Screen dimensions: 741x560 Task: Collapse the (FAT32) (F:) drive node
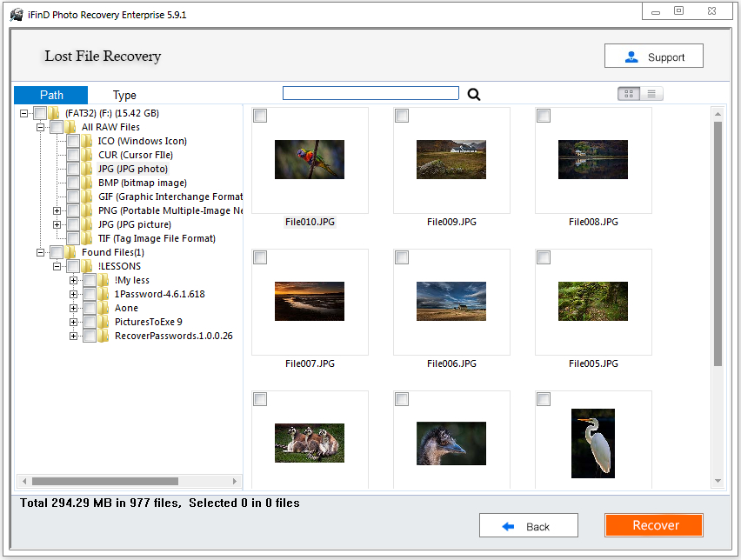tap(23, 112)
